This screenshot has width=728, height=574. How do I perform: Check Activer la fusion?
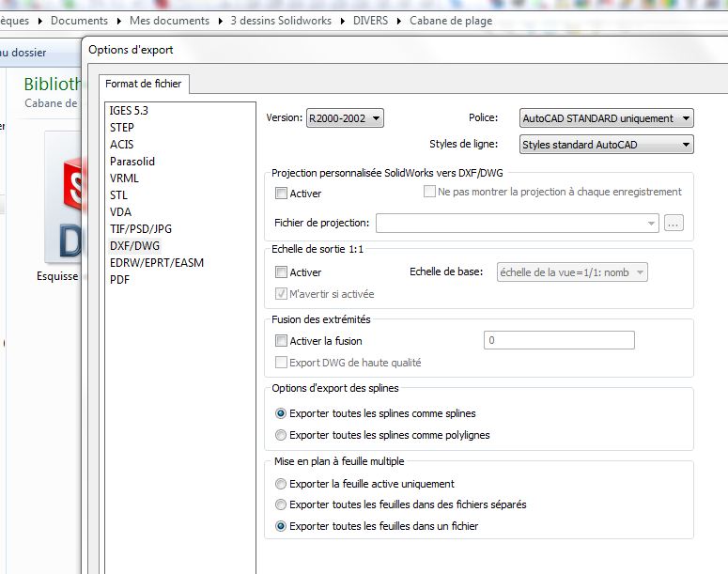[x=281, y=341]
